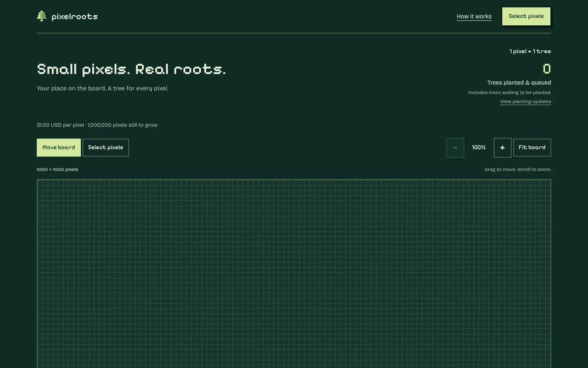Activate the Move board mode
The width and height of the screenshot is (588, 368).
pyautogui.click(x=59, y=148)
